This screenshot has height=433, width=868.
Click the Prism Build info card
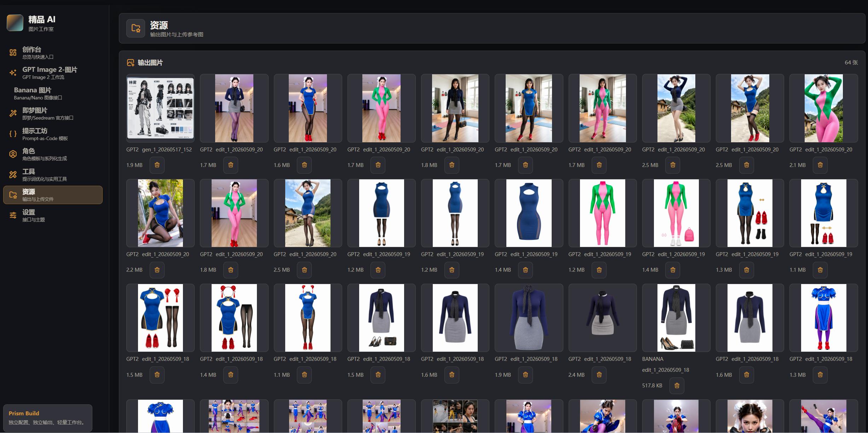(x=48, y=418)
